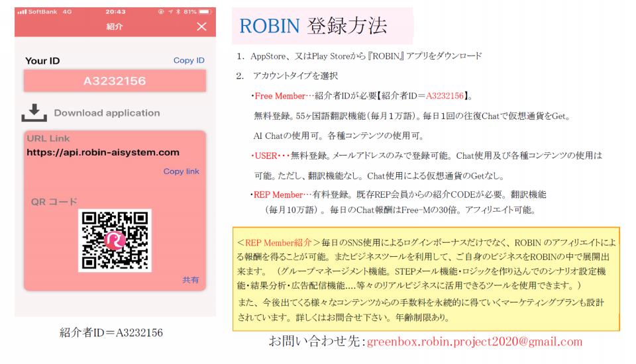Screen dimensions: 636x364
Task: Click the お問い合わせ先 label
Action: pyautogui.click(x=317, y=341)
